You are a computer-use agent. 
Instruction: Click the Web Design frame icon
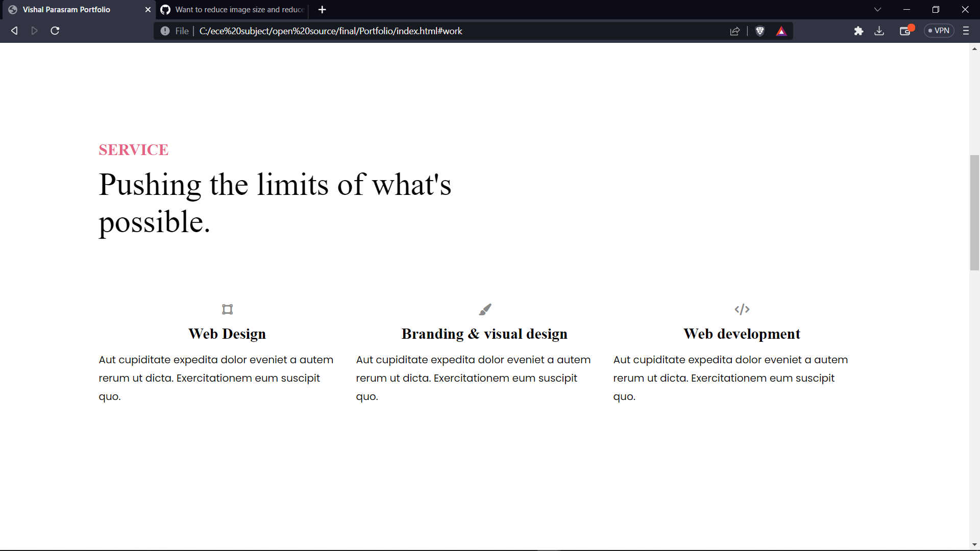click(x=227, y=309)
